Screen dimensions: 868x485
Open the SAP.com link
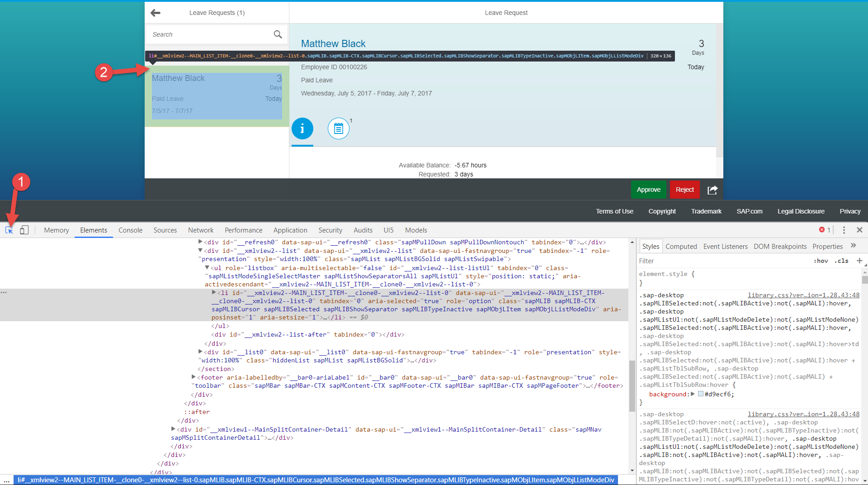point(749,211)
